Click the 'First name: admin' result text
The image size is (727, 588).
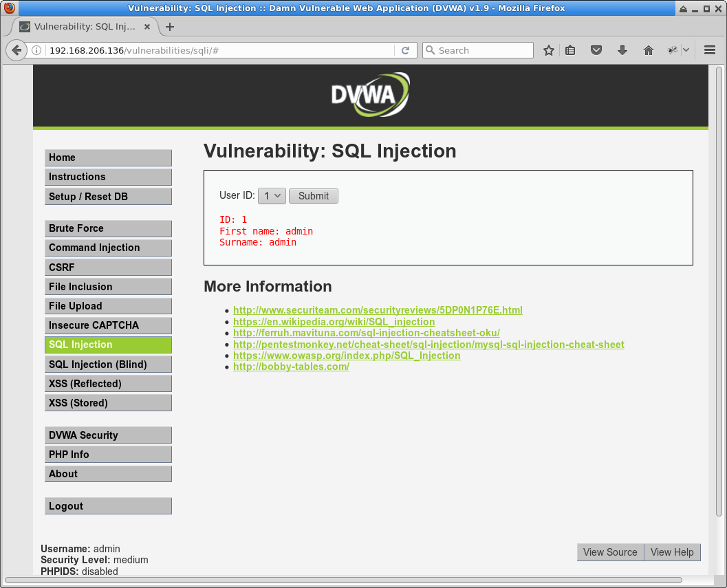[x=266, y=231]
